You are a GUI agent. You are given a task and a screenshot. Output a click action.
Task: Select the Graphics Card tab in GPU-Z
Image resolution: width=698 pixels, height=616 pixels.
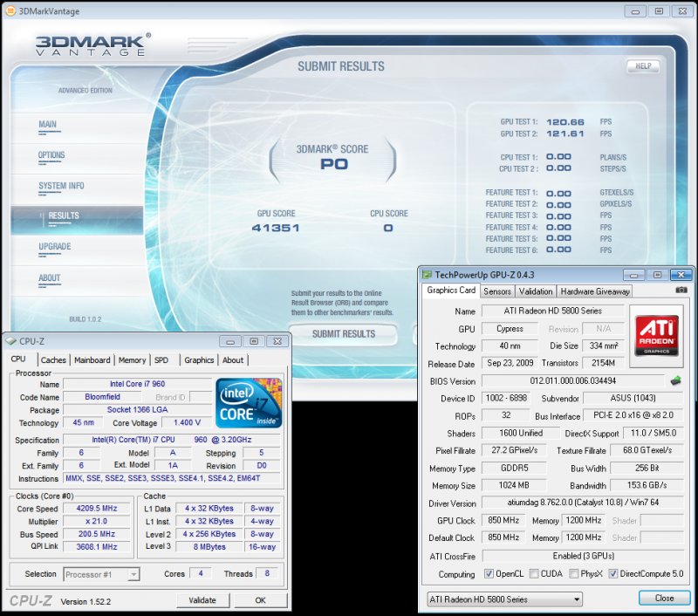tap(451, 291)
